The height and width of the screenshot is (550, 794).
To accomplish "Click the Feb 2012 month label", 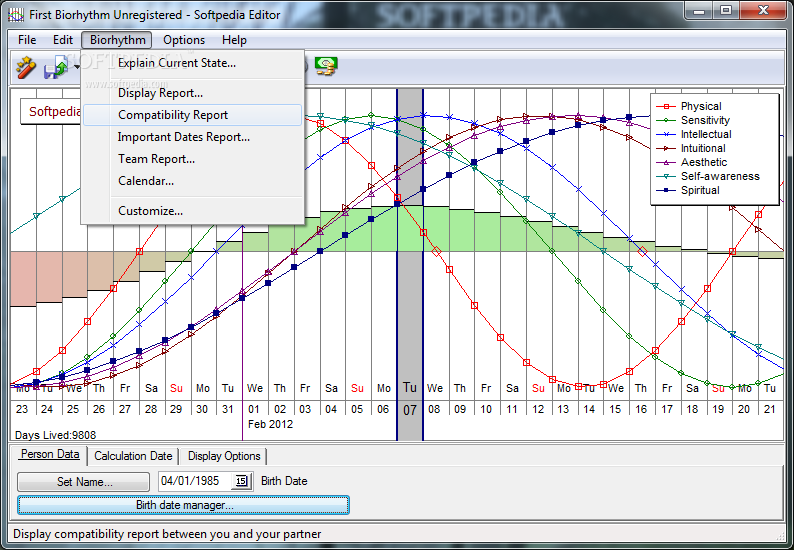I will (x=270, y=424).
